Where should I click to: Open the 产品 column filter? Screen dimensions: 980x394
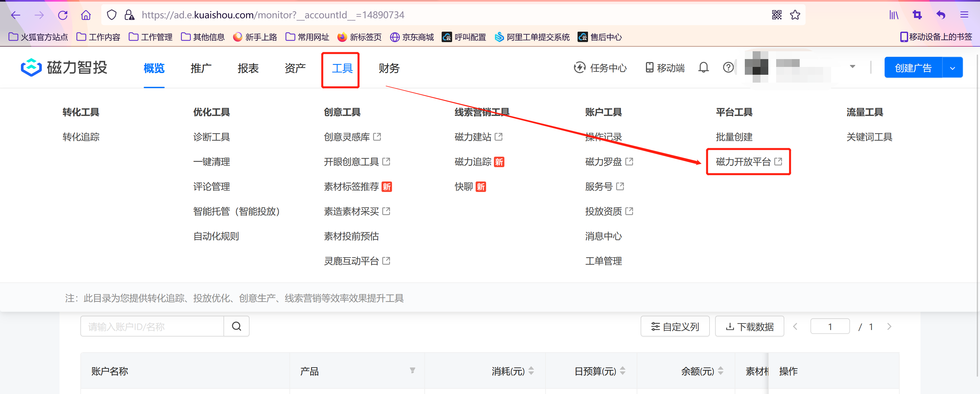412,370
